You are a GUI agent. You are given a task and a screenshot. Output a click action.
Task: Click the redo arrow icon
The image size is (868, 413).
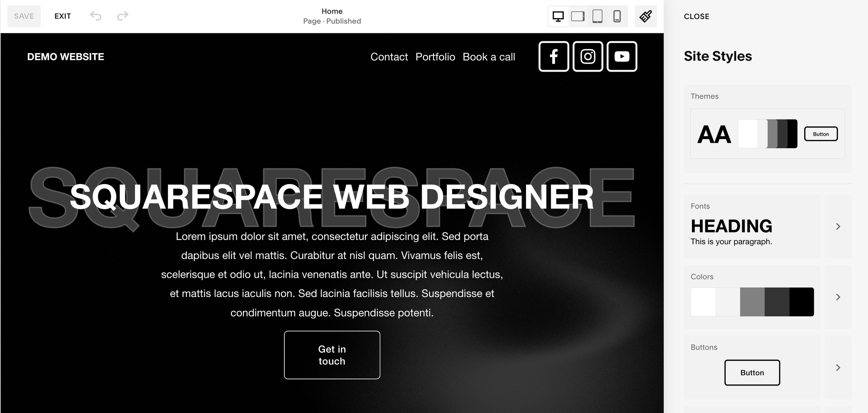(x=122, y=16)
